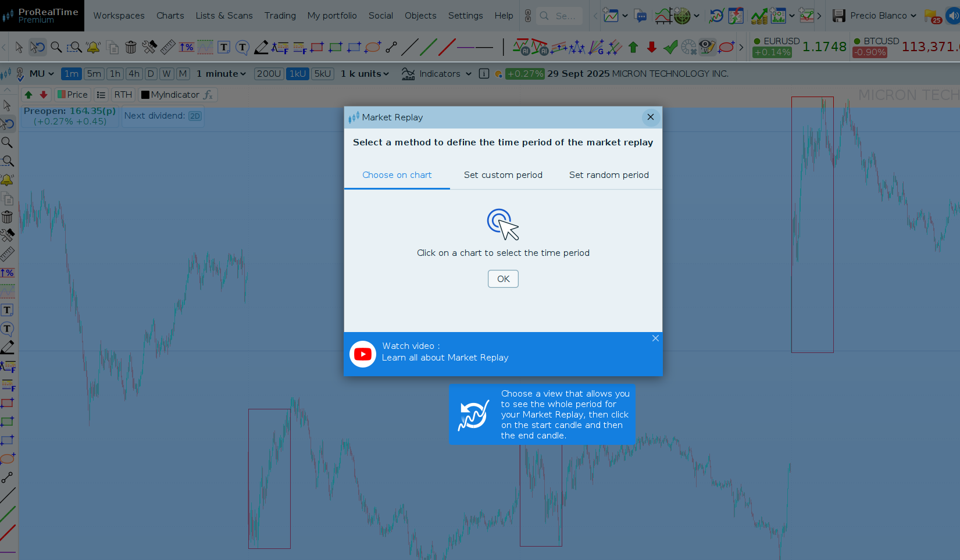Click the alert bell icon in top toolbar

(93, 47)
